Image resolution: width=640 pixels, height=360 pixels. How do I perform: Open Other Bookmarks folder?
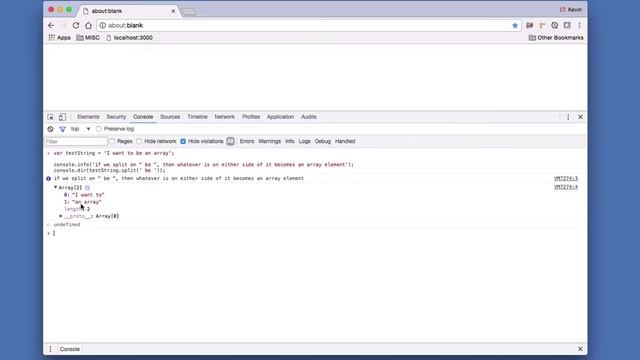point(556,38)
